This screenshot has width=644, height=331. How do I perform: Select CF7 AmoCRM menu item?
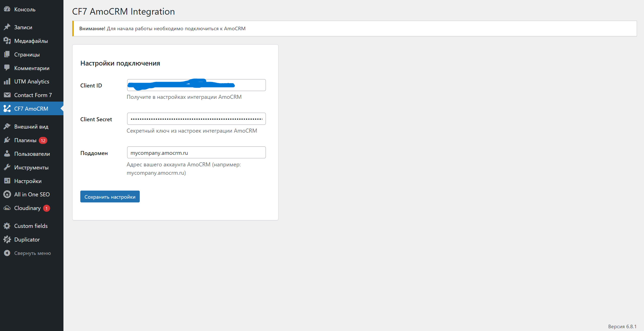(32, 109)
